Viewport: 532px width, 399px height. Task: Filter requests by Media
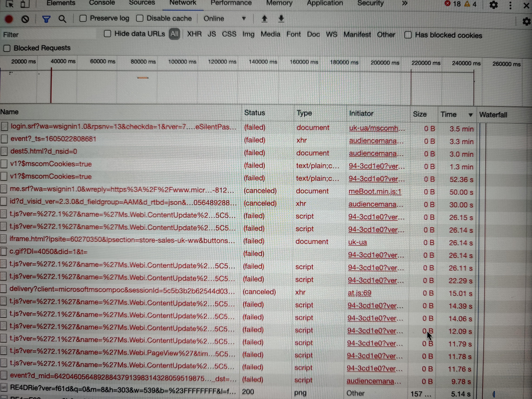pyautogui.click(x=270, y=34)
